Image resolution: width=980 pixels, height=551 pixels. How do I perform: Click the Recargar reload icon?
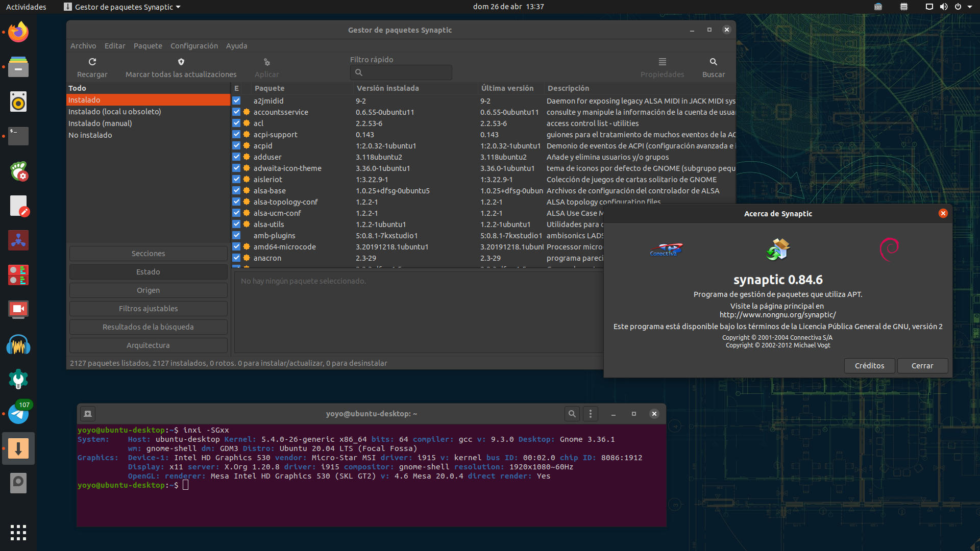92,62
